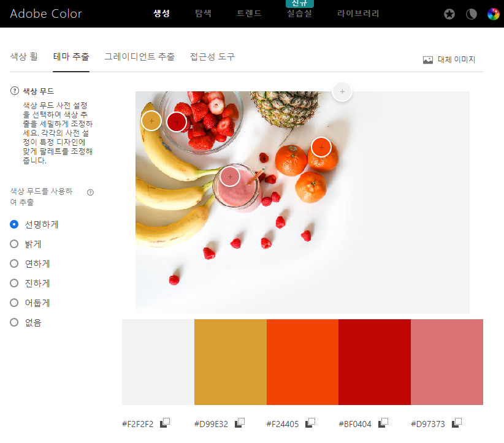Select the white picker at image top
This screenshot has height=443, width=504.
(342, 91)
